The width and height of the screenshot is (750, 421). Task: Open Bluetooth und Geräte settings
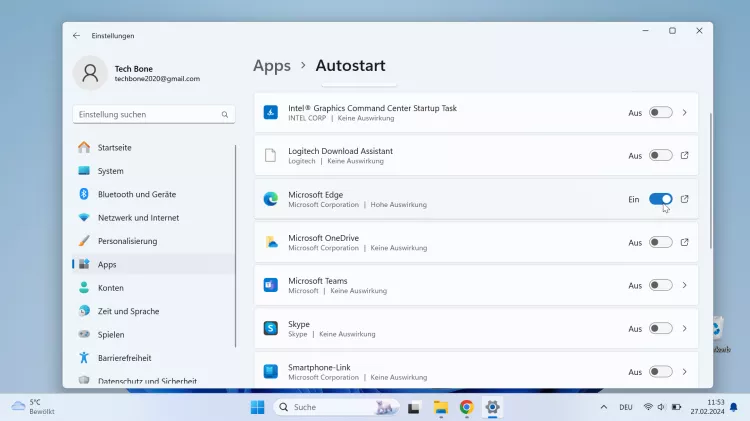[x=153, y=194]
